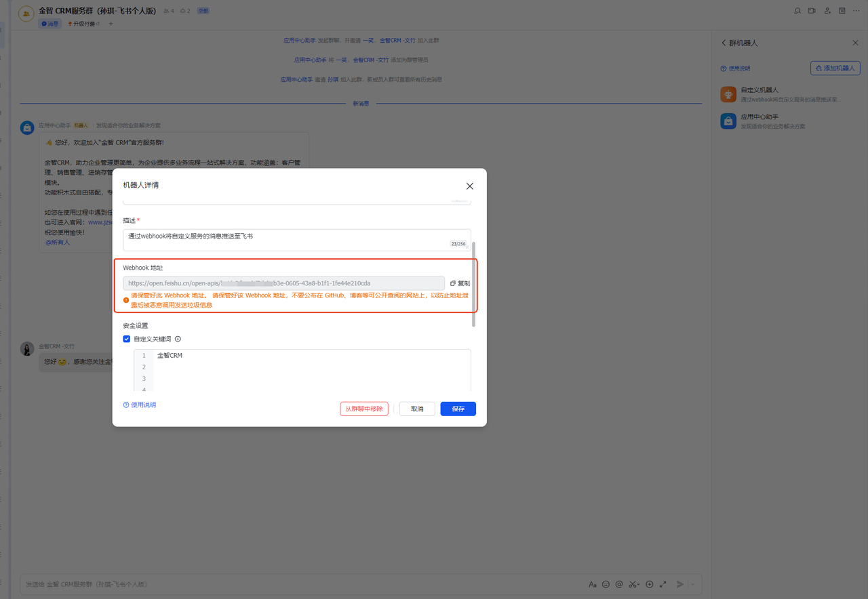Close the 机器人详情 dialog
Screen dimensions: 868x599
pyautogui.click(x=470, y=186)
